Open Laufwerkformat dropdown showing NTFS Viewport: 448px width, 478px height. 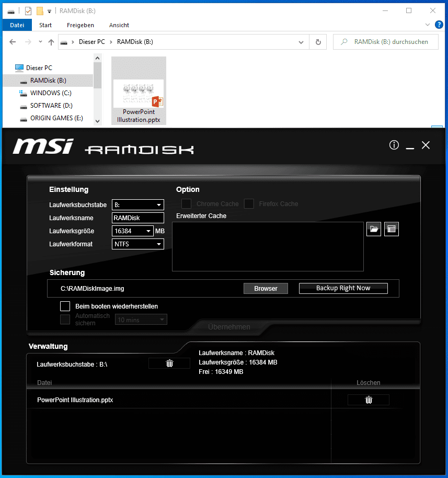click(x=138, y=244)
